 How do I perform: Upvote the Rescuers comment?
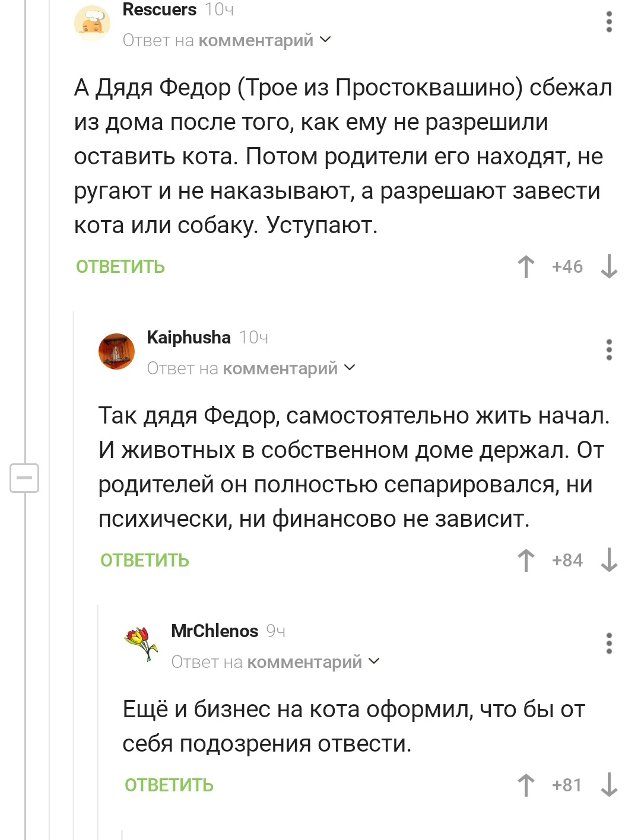tap(526, 266)
